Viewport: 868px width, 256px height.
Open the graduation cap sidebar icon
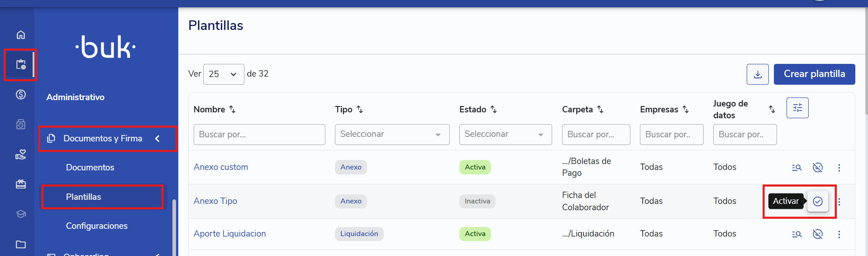pyautogui.click(x=21, y=214)
